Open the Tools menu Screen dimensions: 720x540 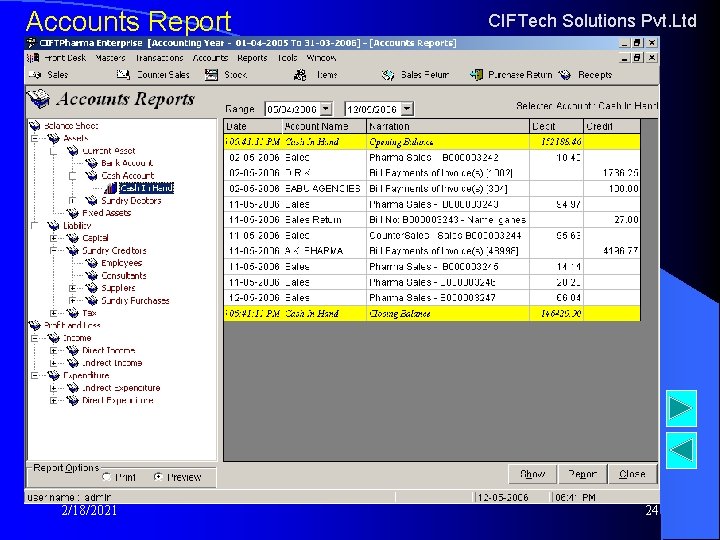[287, 58]
